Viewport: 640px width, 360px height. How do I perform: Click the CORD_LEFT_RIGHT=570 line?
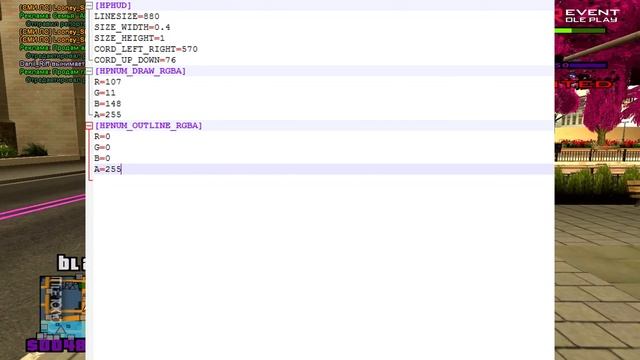pos(146,49)
